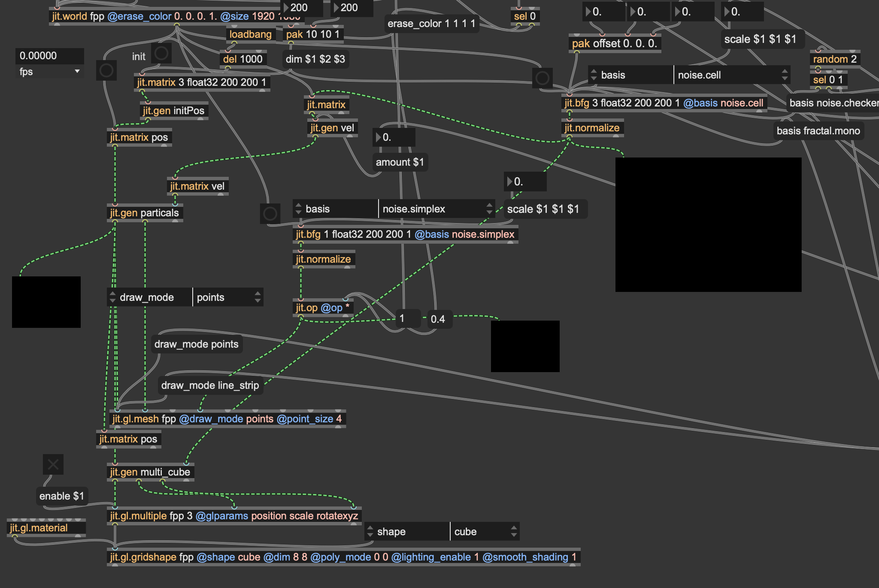Click the bang button beside the init label
This screenshot has width=879, height=588.
coord(161,54)
